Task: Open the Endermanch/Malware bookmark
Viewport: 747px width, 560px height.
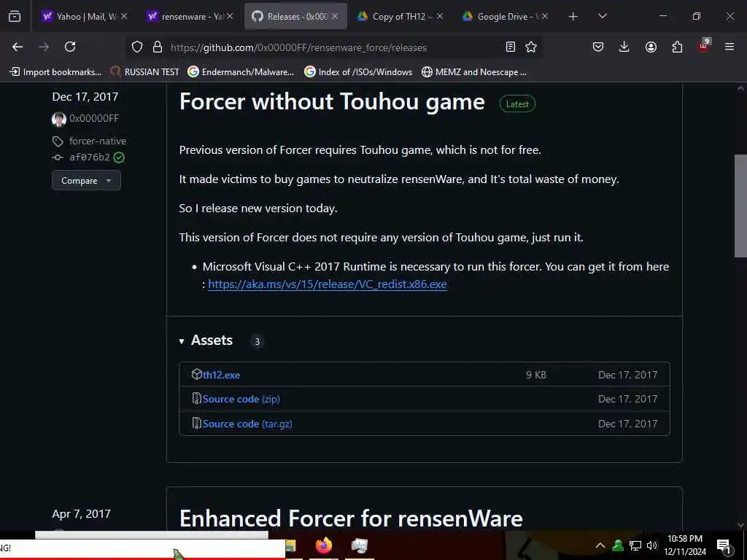Action: click(241, 72)
